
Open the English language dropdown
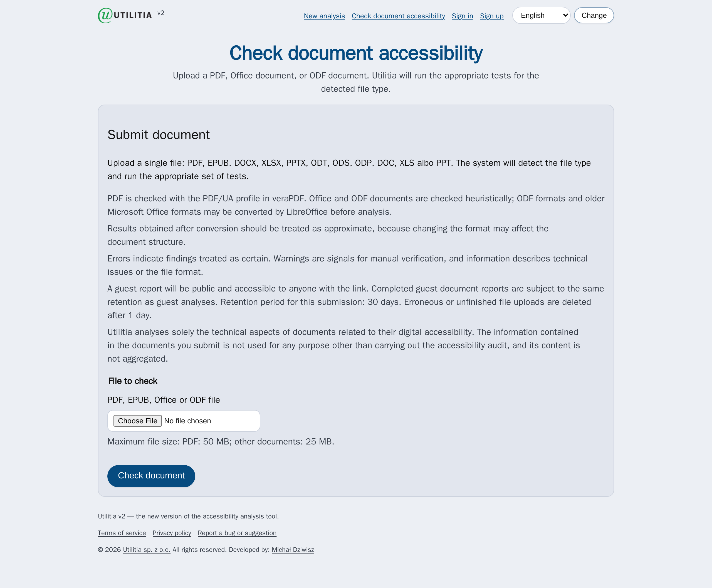pos(541,15)
